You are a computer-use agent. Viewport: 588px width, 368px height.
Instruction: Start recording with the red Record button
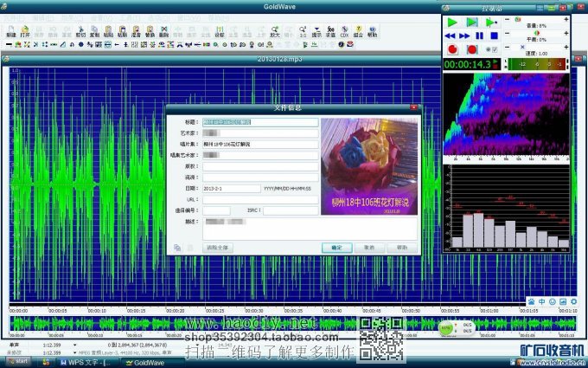tap(451, 50)
